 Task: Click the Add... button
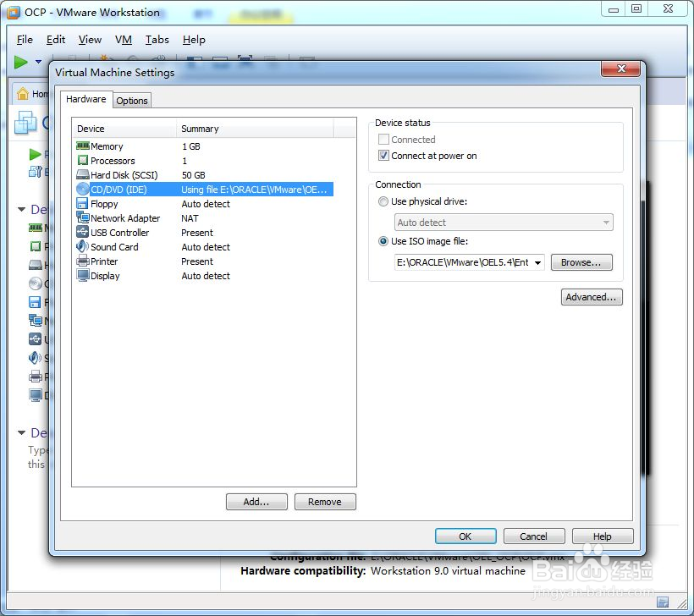tap(256, 502)
